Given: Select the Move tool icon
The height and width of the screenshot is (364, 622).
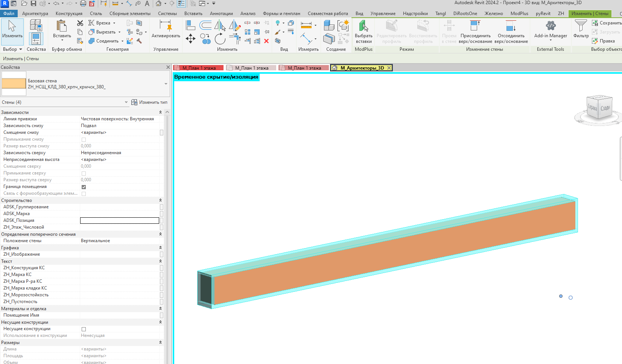Looking at the screenshot, I should (191, 39).
